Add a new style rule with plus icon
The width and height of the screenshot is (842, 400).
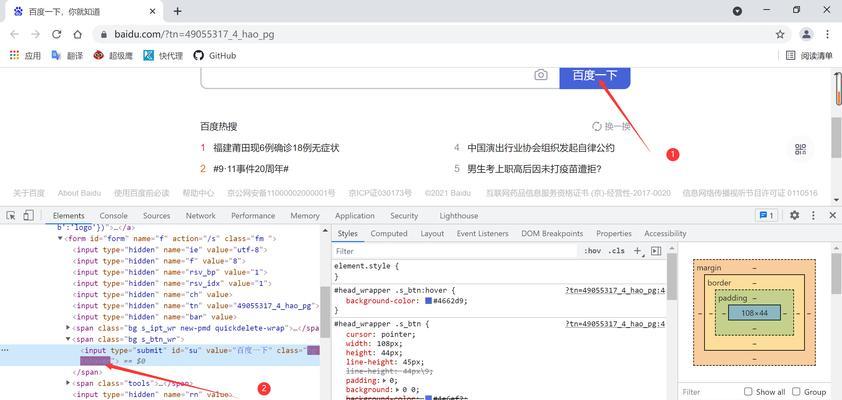click(637, 251)
